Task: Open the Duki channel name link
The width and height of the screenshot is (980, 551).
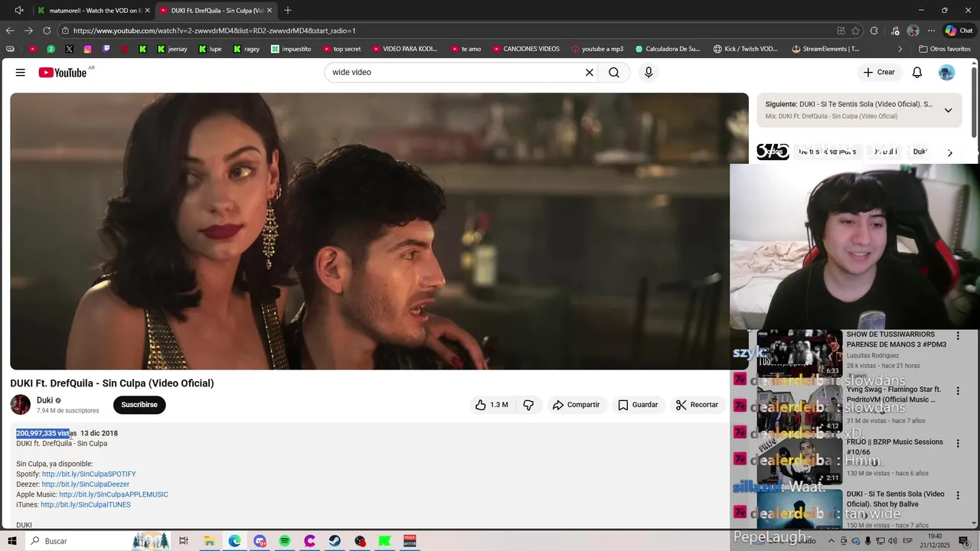Action: tap(44, 400)
